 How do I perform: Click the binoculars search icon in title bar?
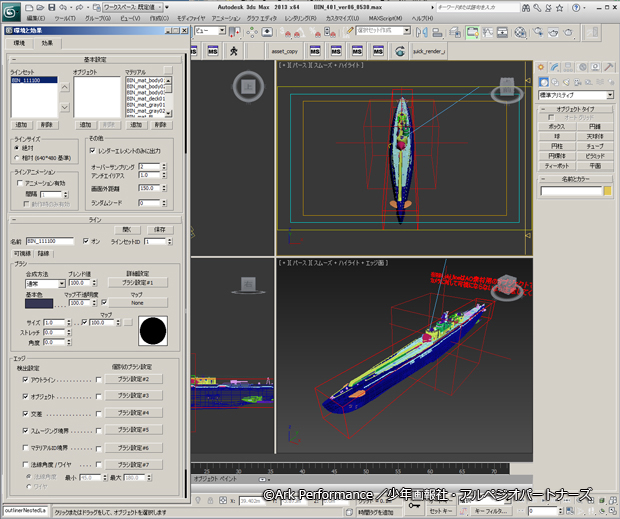coord(526,8)
